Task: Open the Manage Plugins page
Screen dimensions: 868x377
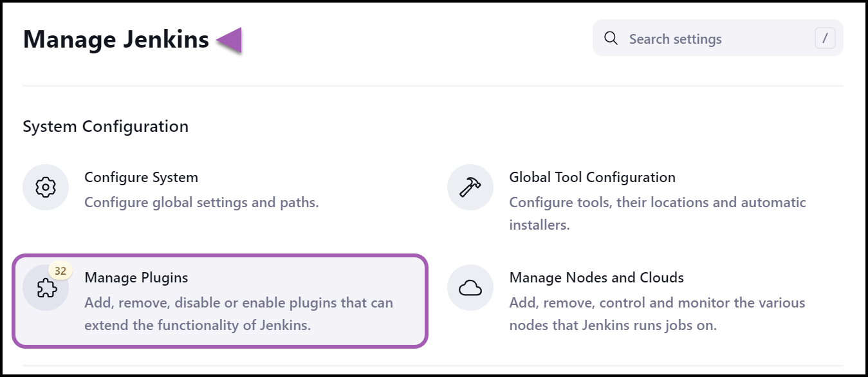Action: 136,277
